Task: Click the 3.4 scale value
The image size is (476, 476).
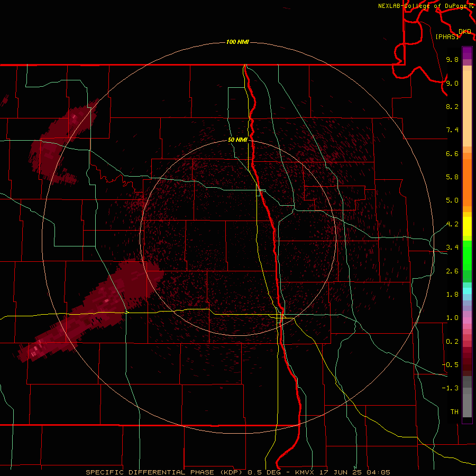Action: pyautogui.click(x=452, y=248)
